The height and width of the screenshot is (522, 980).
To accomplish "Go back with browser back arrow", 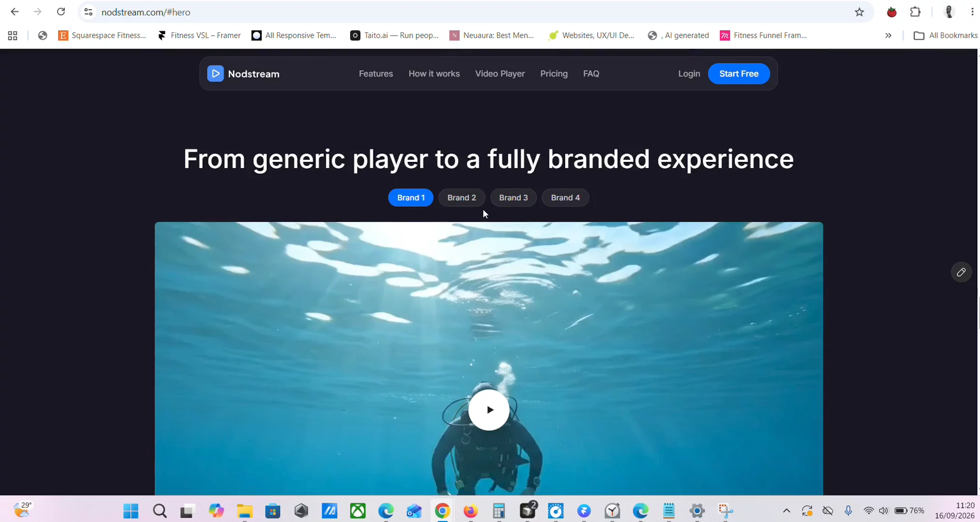I will (x=15, y=12).
